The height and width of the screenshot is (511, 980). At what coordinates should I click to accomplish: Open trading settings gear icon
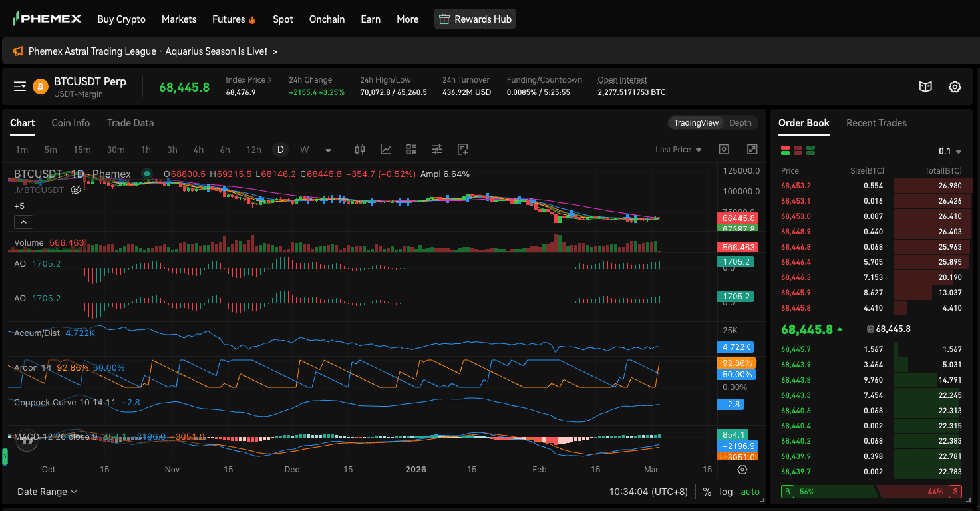coord(955,86)
